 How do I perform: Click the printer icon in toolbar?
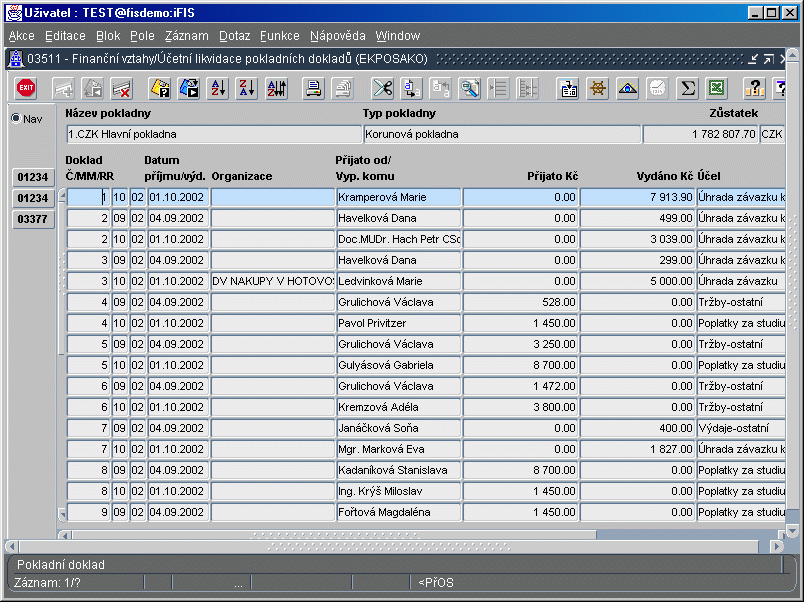[313, 88]
